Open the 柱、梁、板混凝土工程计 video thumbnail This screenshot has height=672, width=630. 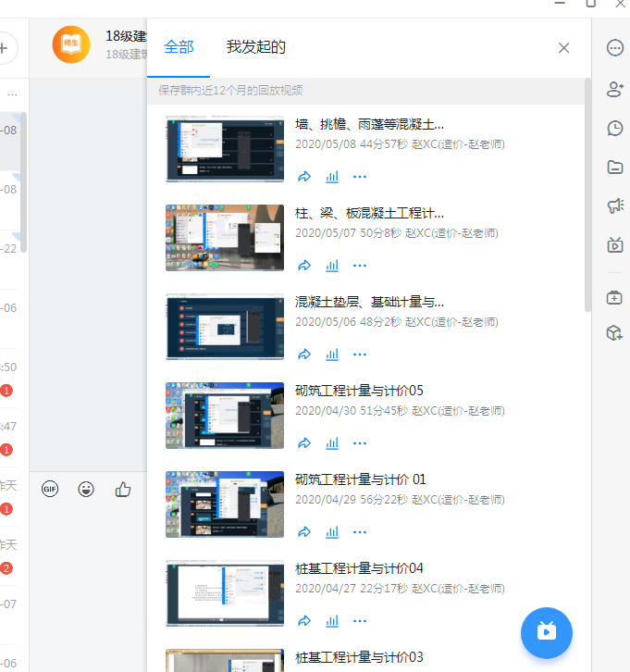tap(225, 238)
